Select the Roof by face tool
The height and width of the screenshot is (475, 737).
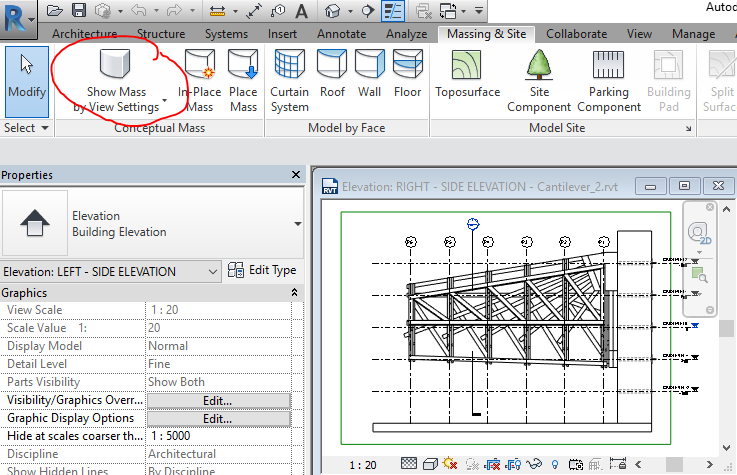332,74
